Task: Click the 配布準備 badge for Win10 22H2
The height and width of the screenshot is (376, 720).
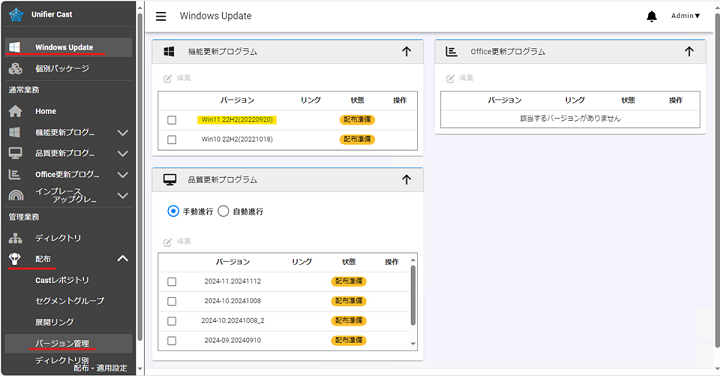Action: coord(357,140)
